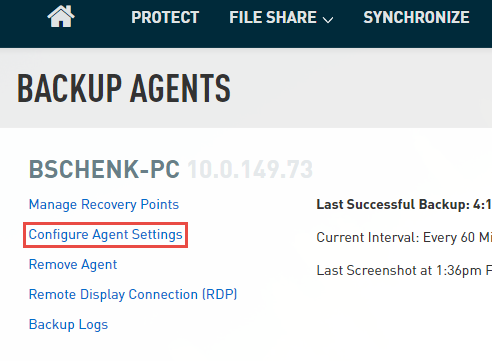Click the agent IP address 10.0.149.73
Viewport: 492px width, 361px height.
click(250, 169)
